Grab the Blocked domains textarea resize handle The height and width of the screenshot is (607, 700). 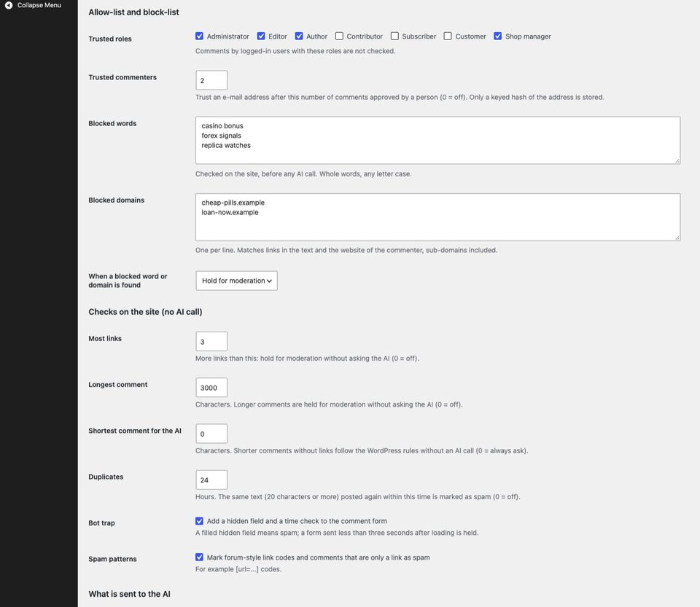click(677, 238)
